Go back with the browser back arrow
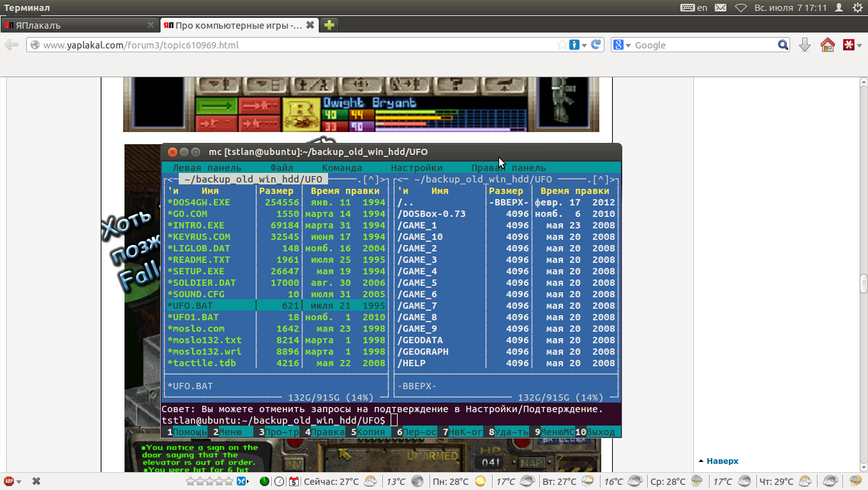Viewport: 868px width, 490px height. pyautogui.click(x=11, y=45)
